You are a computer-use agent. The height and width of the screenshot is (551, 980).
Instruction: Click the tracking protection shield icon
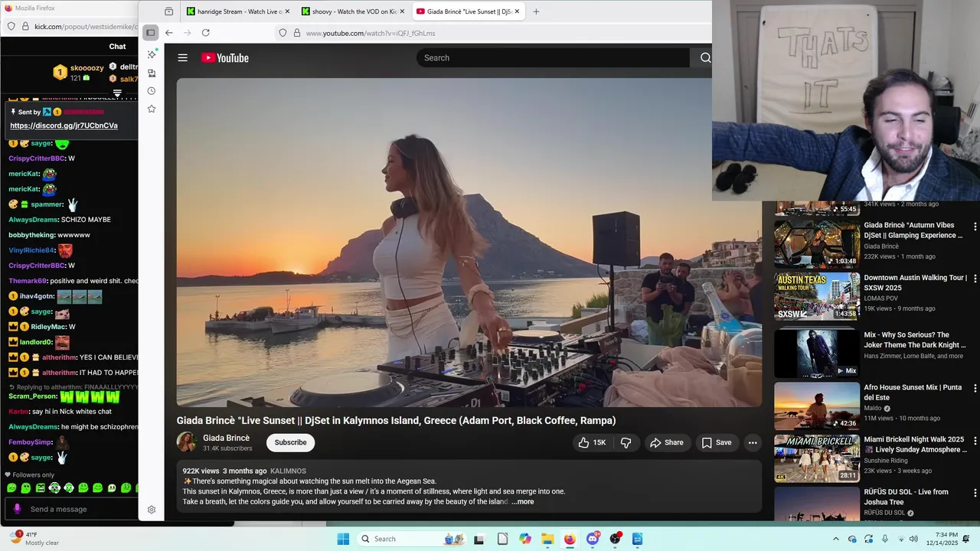point(283,33)
